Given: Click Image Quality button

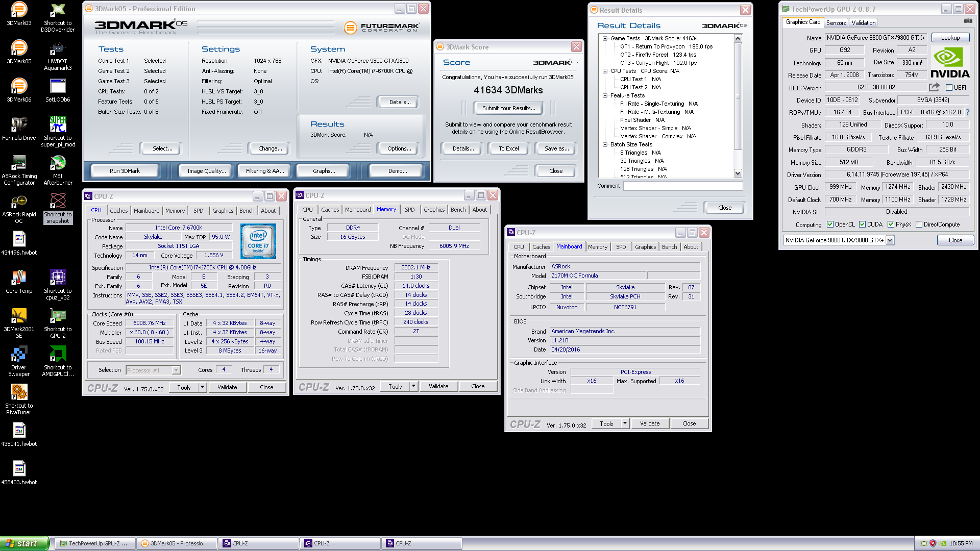Looking at the screenshot, I should click(206, 171).
